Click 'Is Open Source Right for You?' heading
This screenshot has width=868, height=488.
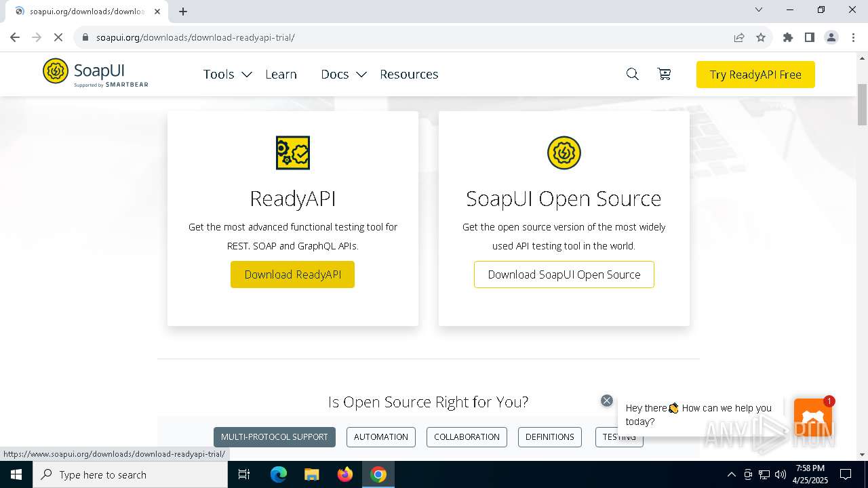point(428,402)
